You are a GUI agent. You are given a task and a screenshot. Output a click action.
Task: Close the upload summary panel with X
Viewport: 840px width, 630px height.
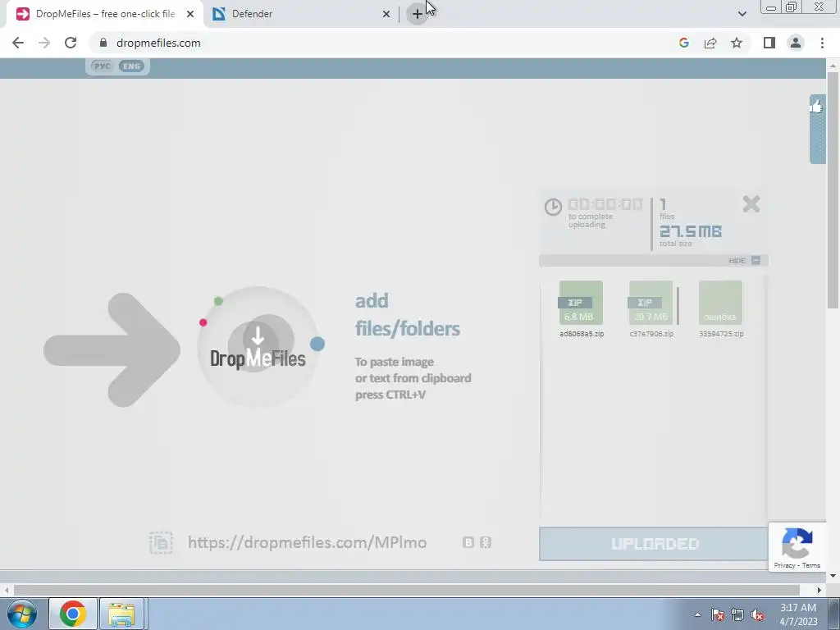tap(751, 204)
